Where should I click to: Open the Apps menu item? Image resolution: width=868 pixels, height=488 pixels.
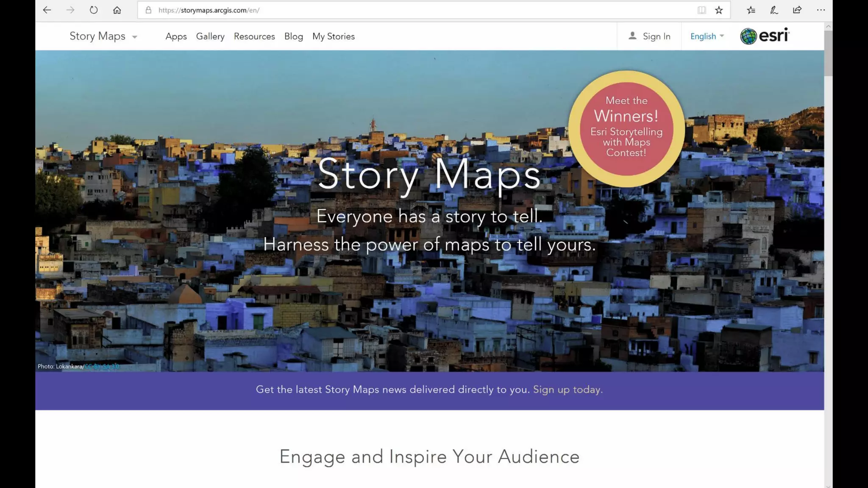pos(176,36)
